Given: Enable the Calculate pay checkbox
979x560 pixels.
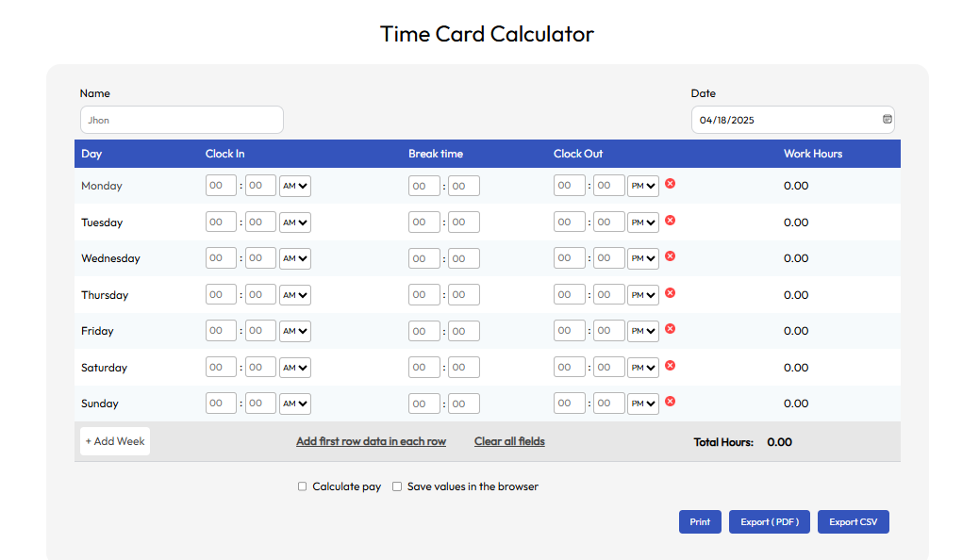Looking at the screenshot, I should (302, 486).
